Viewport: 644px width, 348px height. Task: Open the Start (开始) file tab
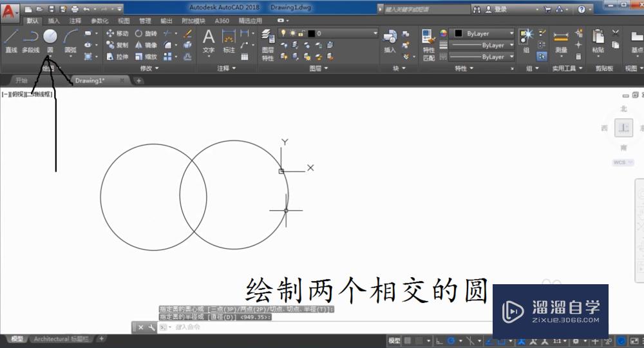tap(21, 81)
